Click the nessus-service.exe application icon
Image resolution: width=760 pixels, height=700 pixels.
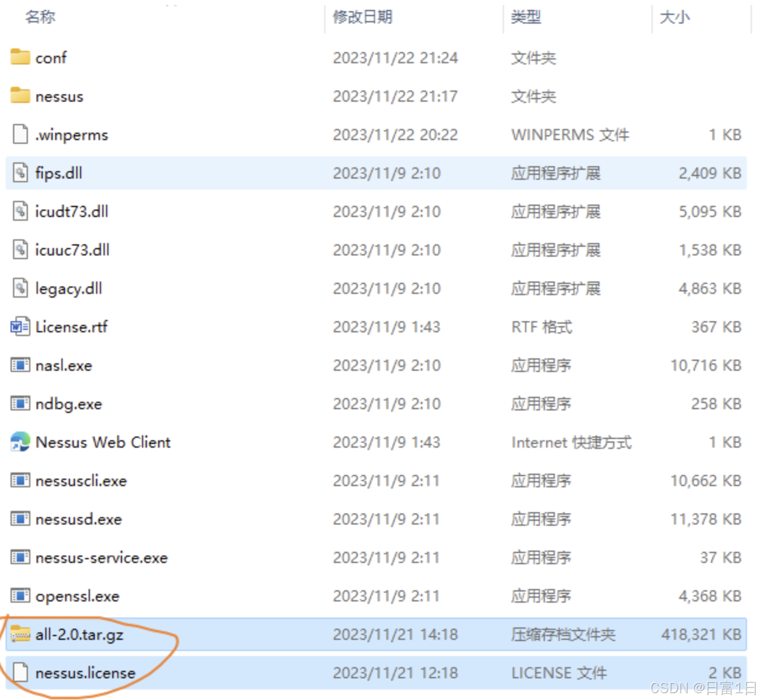[x=20, y=557]
